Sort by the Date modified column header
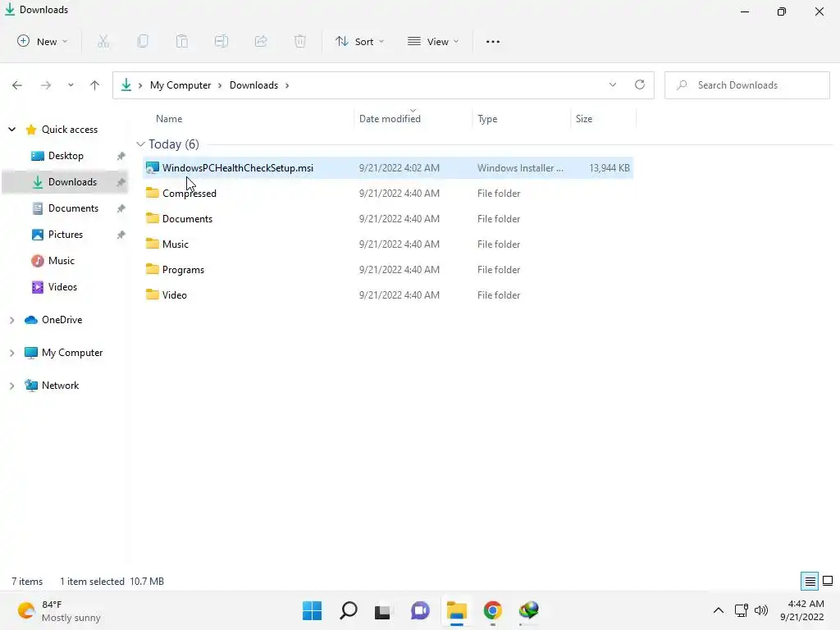The image size is (840, 630). point(390,119)
